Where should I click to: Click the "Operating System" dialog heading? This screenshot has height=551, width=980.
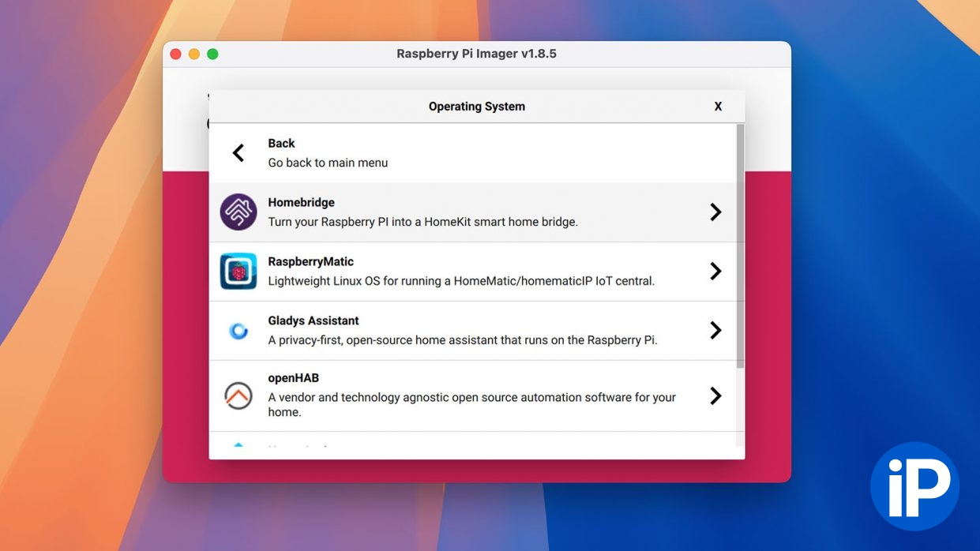pos(477,107)
